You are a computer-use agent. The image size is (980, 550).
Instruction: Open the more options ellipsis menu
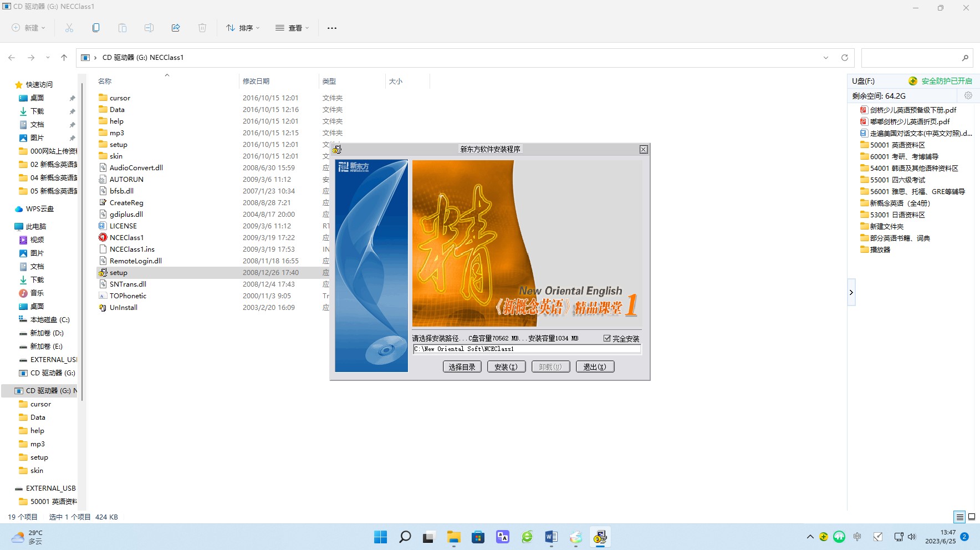pyautogui.click(x=332, y=28)
